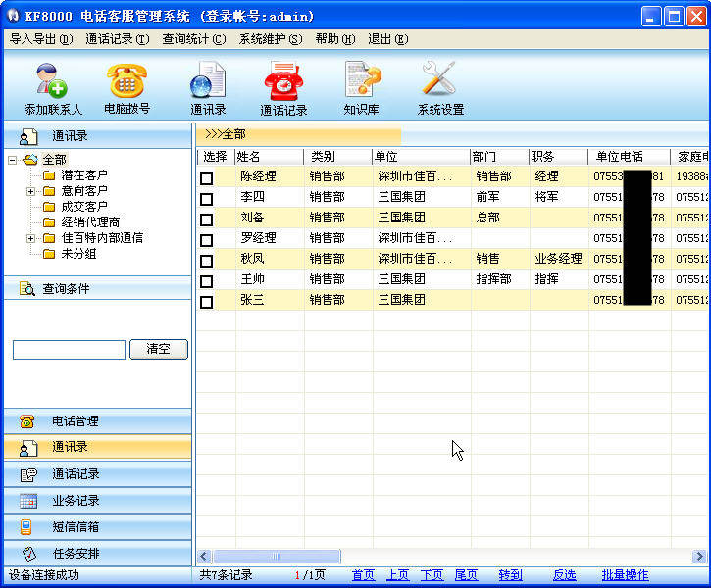Select the 全部 root folder

[x=54, y=160]
